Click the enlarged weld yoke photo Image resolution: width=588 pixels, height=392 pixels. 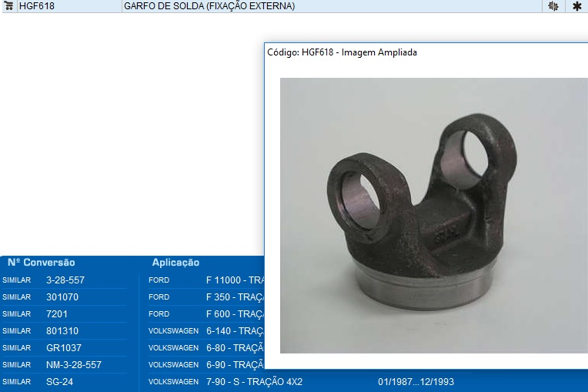[x=433, y=215]
